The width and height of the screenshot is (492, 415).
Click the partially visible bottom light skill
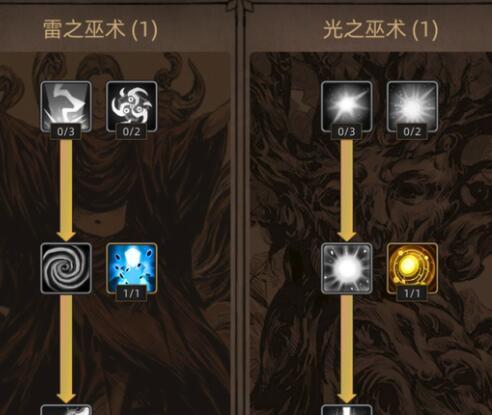click(x=346, y=410)
